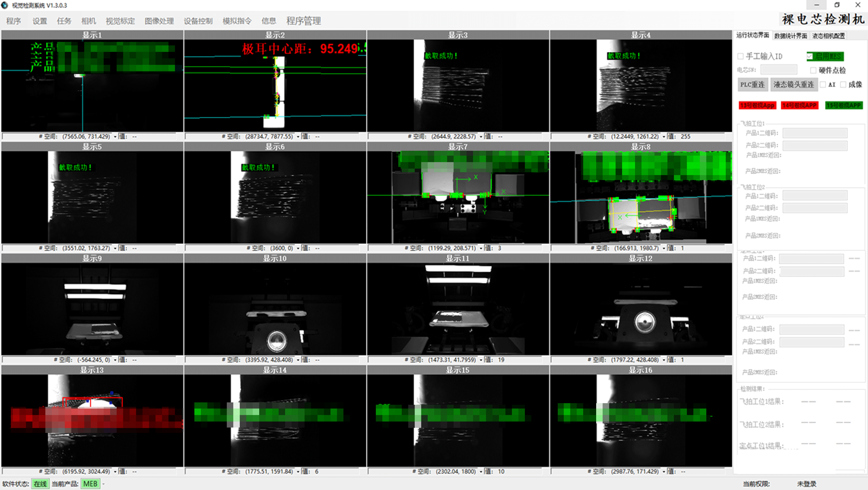Click the 液态镜头重连 button
The image size is (868, 490).
794,84
